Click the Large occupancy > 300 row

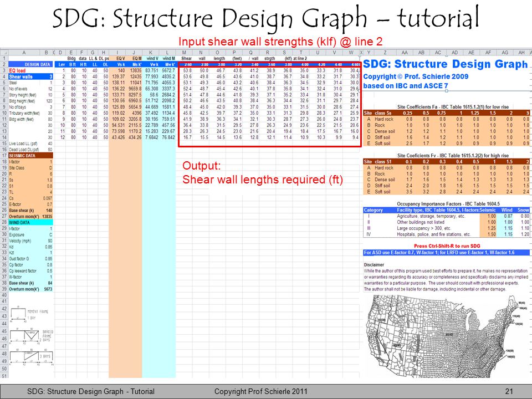point(446,228)
